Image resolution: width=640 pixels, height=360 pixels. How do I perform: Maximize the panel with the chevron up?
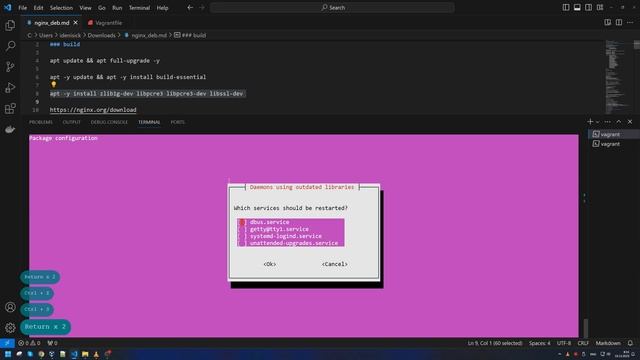click(619, 122)
